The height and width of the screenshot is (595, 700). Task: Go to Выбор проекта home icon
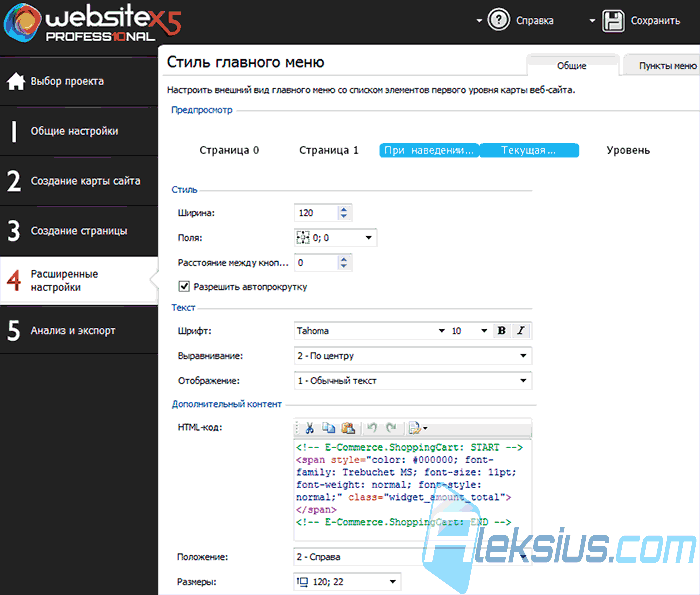(x=16, y=81)
